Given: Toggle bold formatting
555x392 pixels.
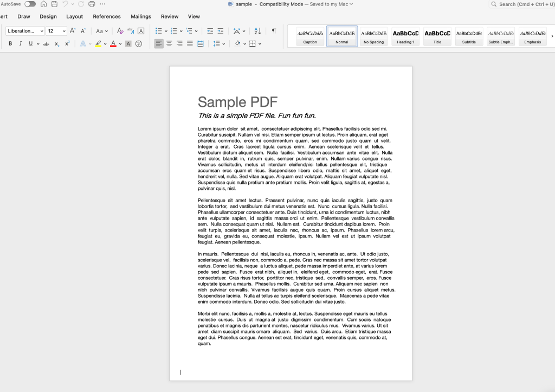Looking at the screenshot, I should [x=10, y=42].
